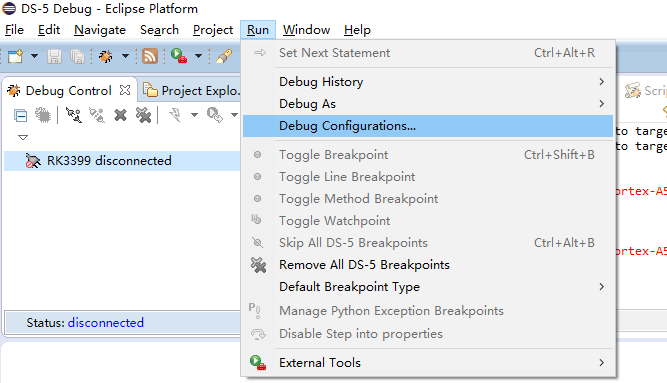Click Manage Python Exception Breakpoints entry
Image resolution: width=667 pixels, height=383 pixels.
(428, 311)
